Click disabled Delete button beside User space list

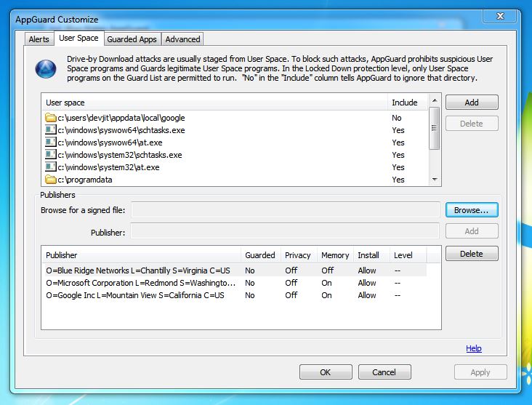click(472, 124)
